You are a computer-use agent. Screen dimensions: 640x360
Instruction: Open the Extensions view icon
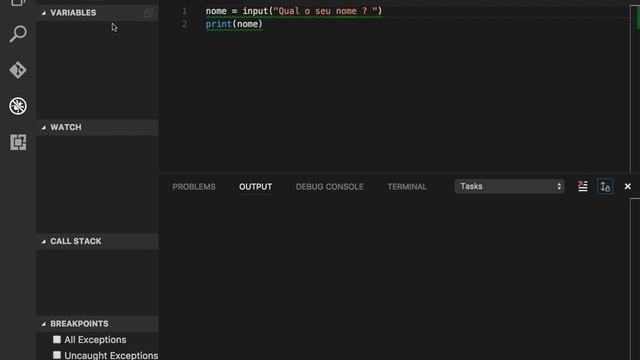click(18, 142)
